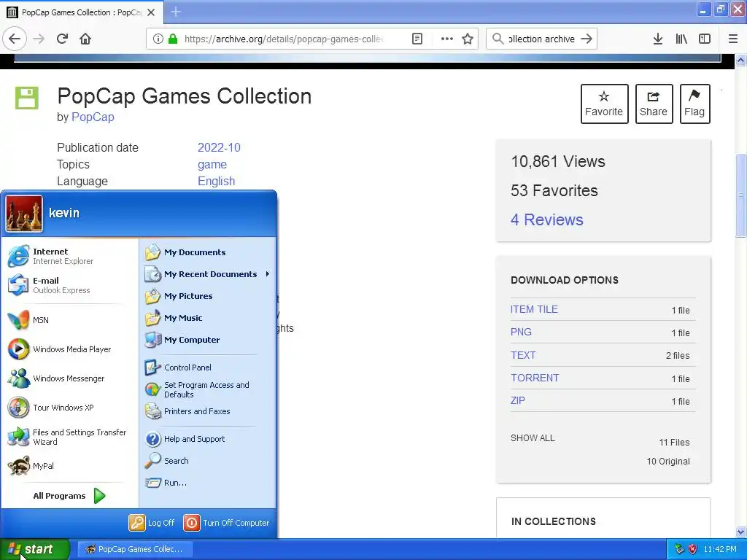Click the Windows start button

coord(34,550)
